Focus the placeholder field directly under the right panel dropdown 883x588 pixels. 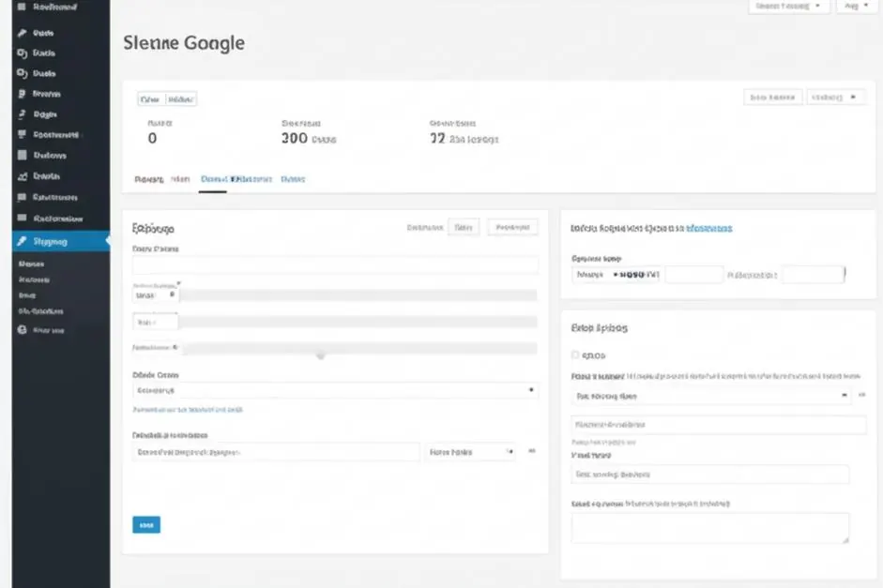719,425
